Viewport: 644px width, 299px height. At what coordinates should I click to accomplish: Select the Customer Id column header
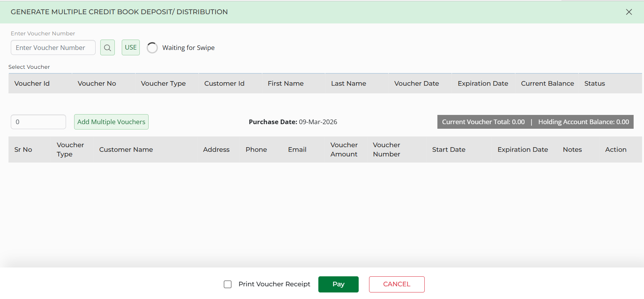(x=224, y=83)
